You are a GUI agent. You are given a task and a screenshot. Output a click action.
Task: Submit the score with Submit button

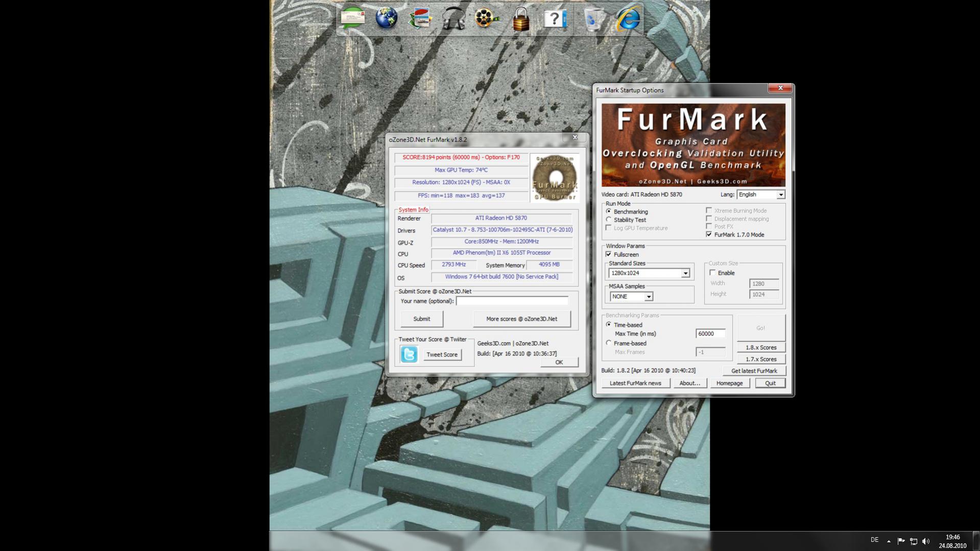421,319
